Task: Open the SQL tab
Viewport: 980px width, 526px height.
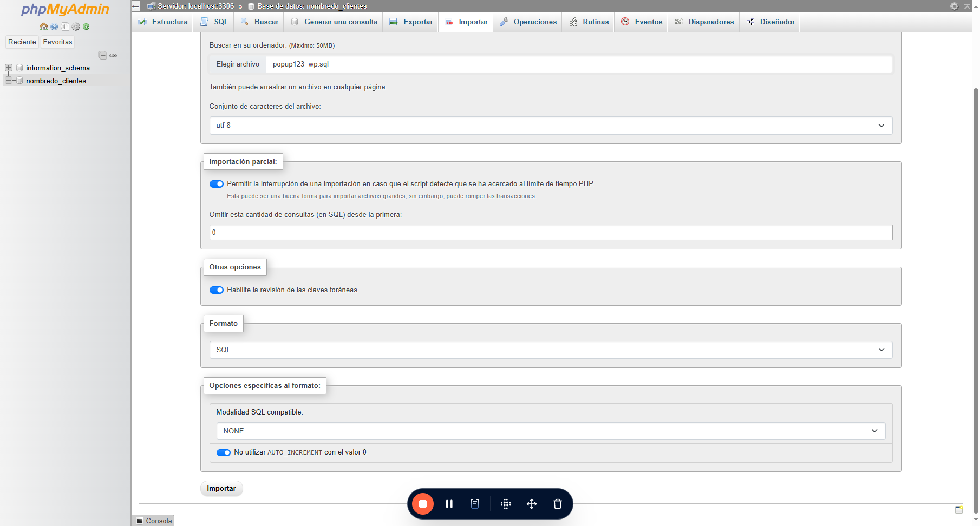Action: pos(214,22)
